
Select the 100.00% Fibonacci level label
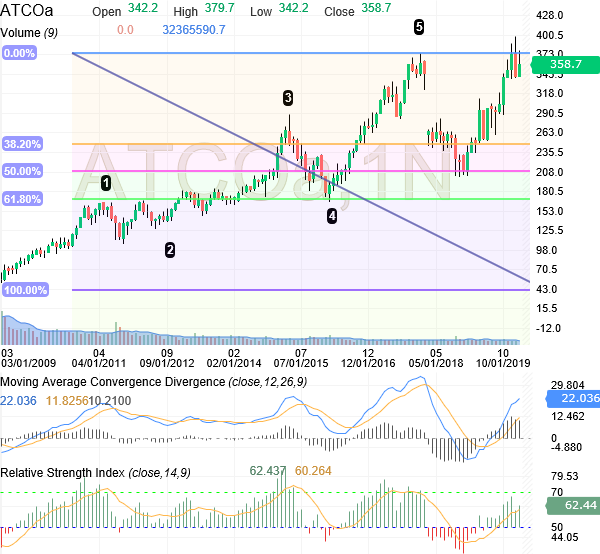25,290
